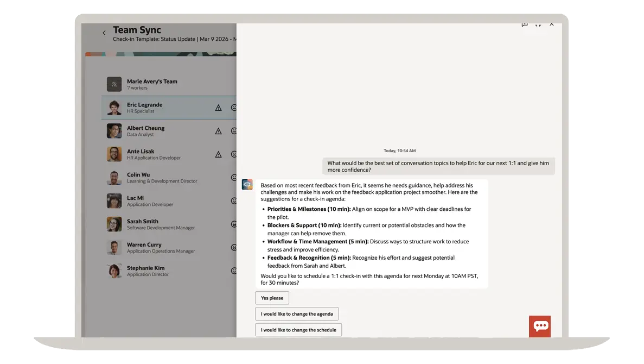
Task: Click the user's question message bubble
Action: pos(438,166)
